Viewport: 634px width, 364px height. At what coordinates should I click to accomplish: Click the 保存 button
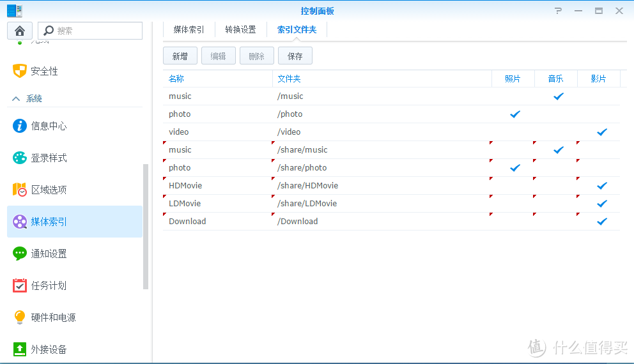point(295,56)
